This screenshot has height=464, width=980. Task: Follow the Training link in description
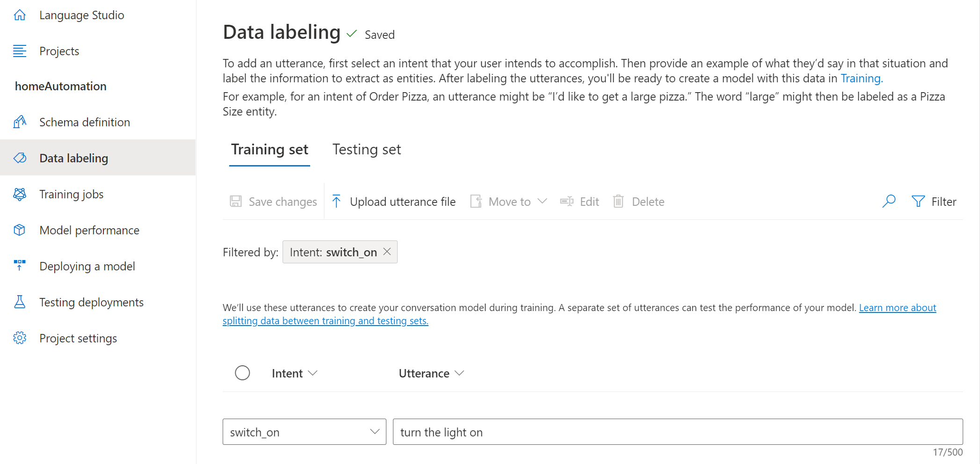pos(861,79)
